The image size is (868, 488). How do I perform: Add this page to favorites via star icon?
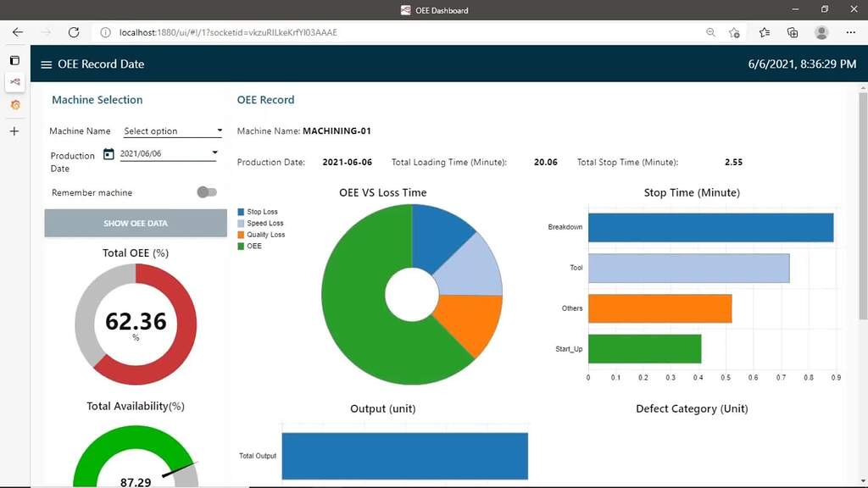point(734,32)
